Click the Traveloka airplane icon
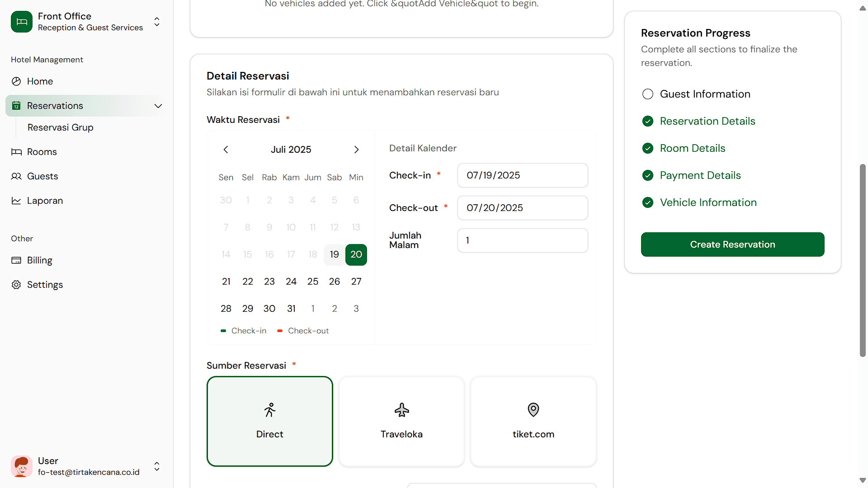Viewport: 868px width, 488px height. pyautogui.click(x=401, y=410)
